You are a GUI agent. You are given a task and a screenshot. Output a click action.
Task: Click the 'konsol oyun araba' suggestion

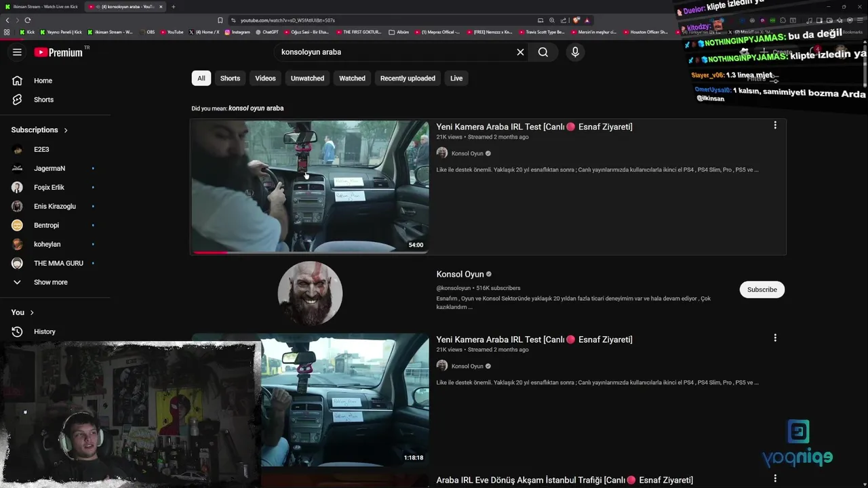(x=256, y=108)
